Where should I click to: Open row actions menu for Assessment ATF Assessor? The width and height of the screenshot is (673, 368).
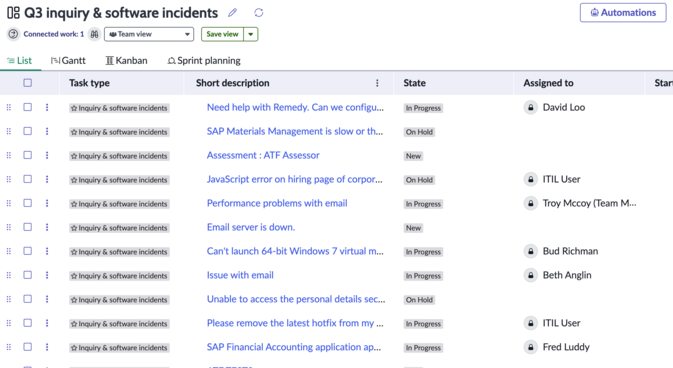point(47,155)
